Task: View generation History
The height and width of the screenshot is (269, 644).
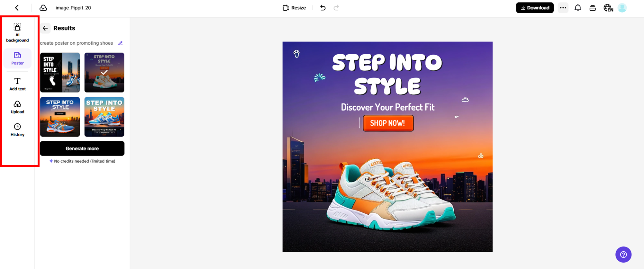Action: pyautogui.click(x=17, y=130)
